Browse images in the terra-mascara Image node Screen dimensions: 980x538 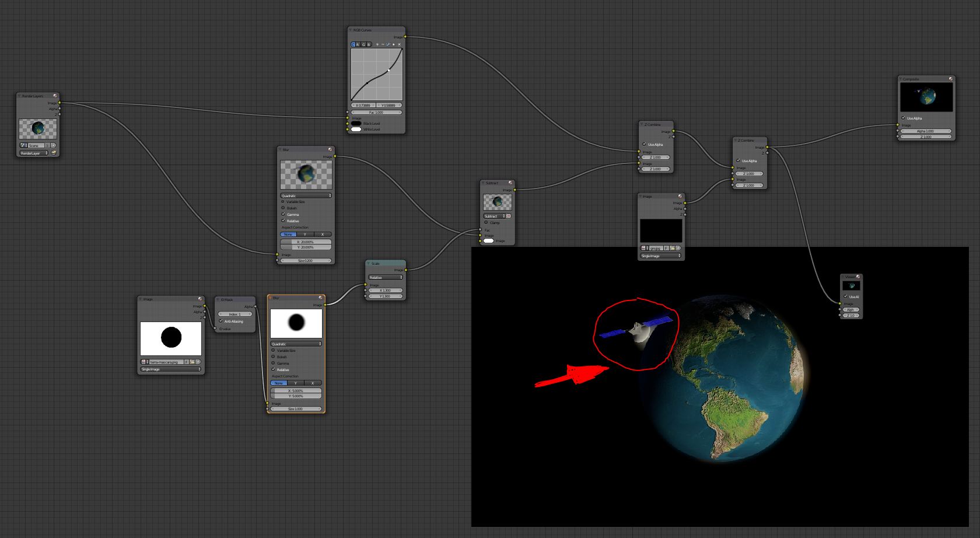[x=144, y=362]
